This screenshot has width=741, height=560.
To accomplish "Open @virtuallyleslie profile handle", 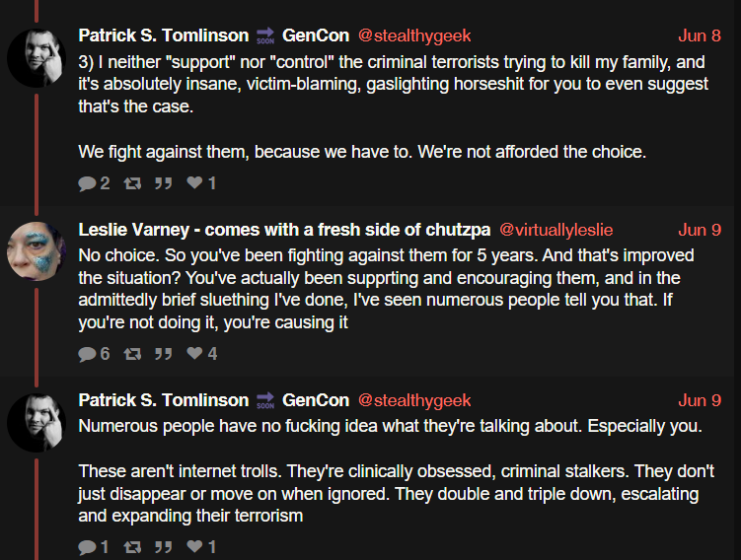I will coord(556,230).
